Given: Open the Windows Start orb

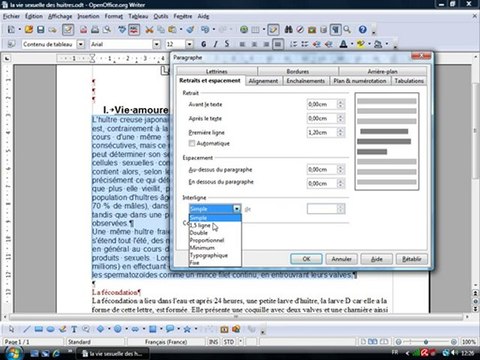Looking at the screenshot, I should [13, 353].
